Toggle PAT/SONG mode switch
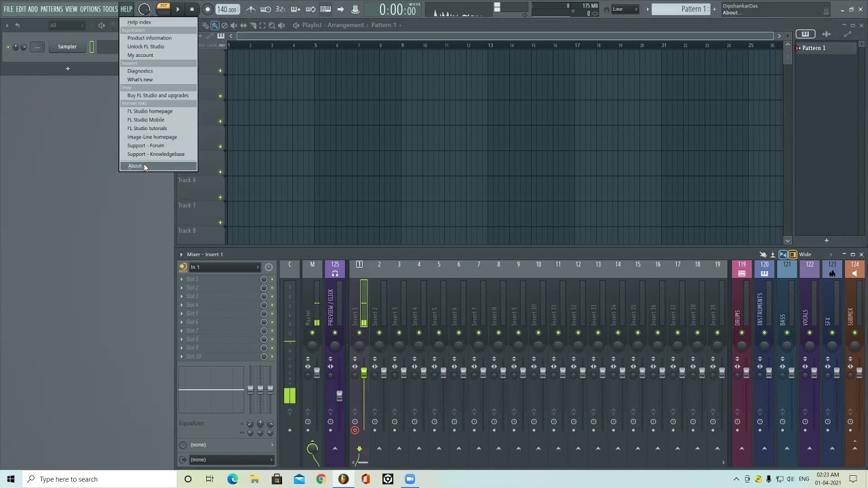This screenshot has height=488, width=868. 163,9
